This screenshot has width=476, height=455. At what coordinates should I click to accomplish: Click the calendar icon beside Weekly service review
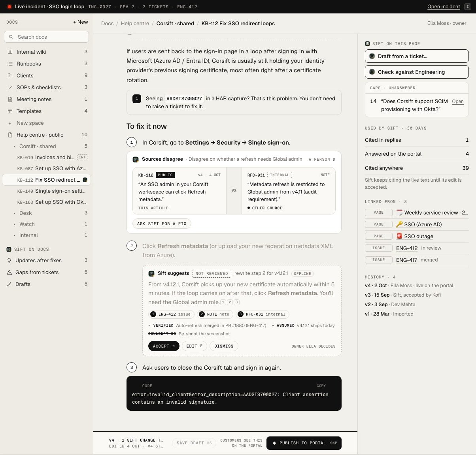coord(399,212)
